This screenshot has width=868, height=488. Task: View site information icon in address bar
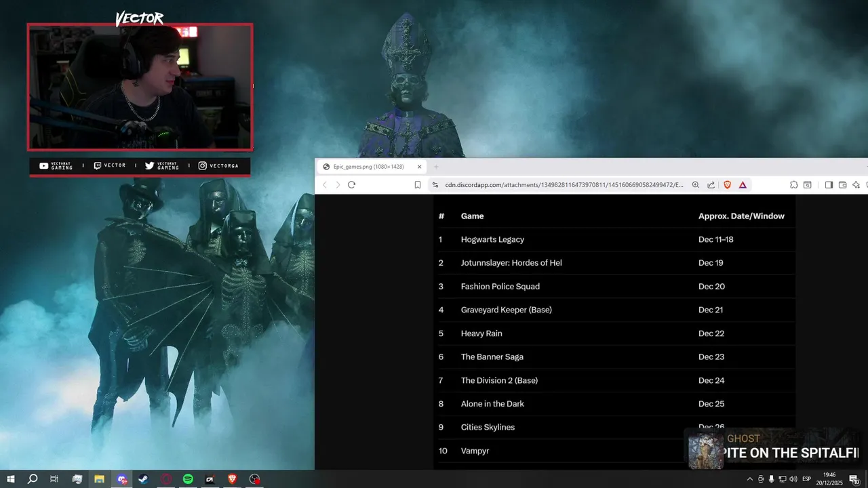435,184
